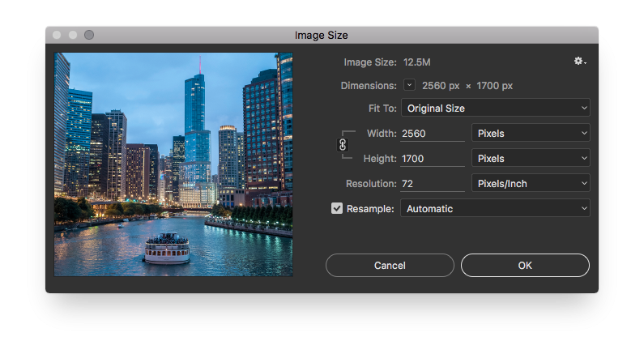
Task: Open the Width units dropdown
Action: point(531,133)
